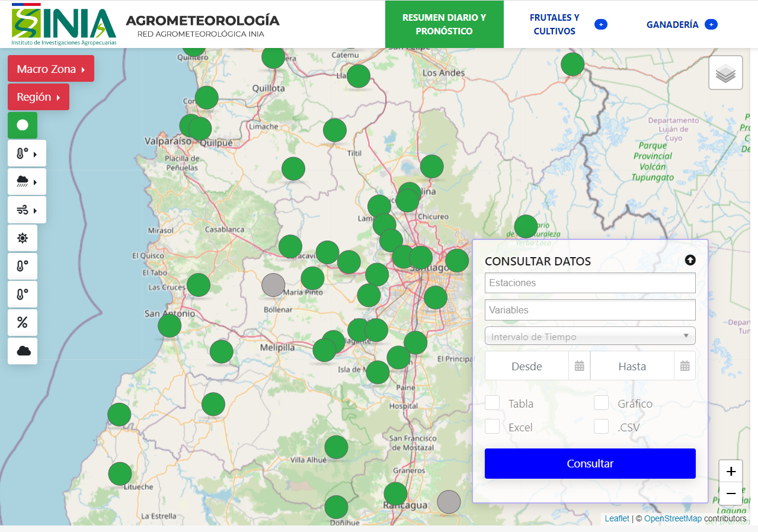Focus the Variables input field
758x532 pixels.
[x=590, y=310]
